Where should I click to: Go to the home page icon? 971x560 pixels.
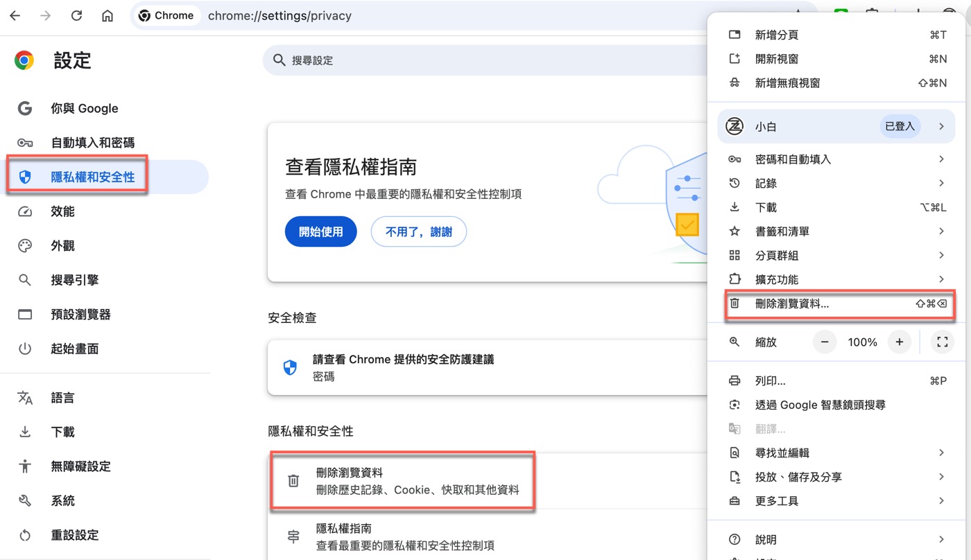(x=108, y=15)
